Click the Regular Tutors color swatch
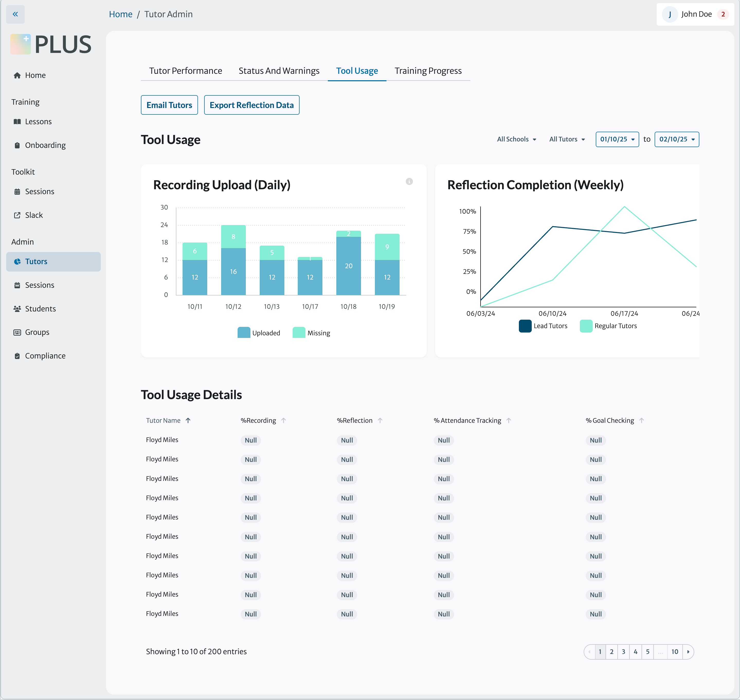Image resolution: width=740 pixels, height=700 pixels. click(586, 326)
